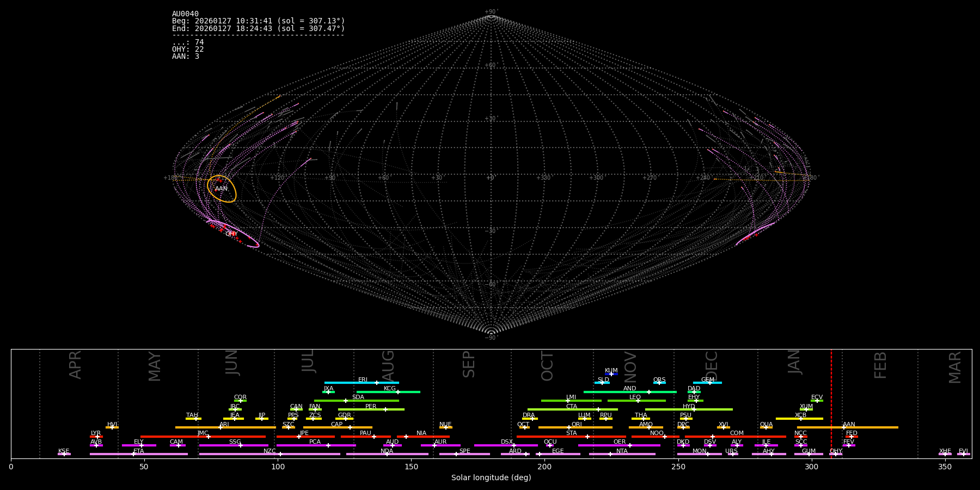Click the green AND activity bar
The width and height of the screenshot is (980, 490).
[630, 392]
